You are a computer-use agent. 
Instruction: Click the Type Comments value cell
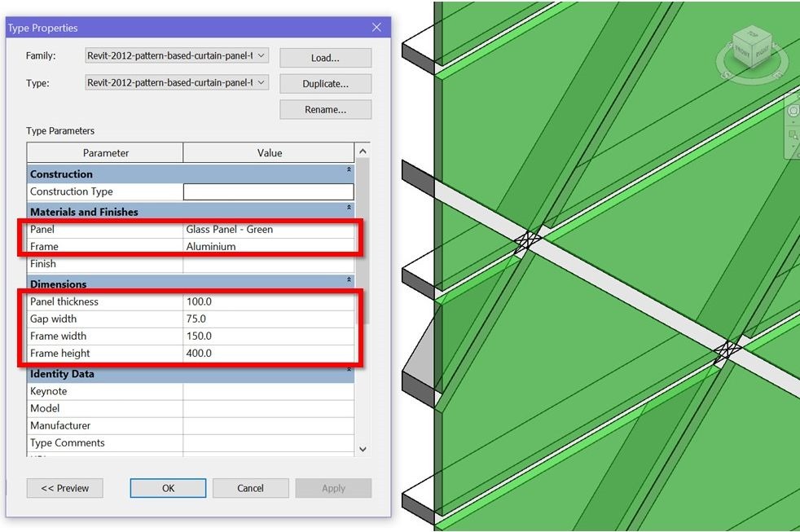pyautogui.click(x=268, y=442)
